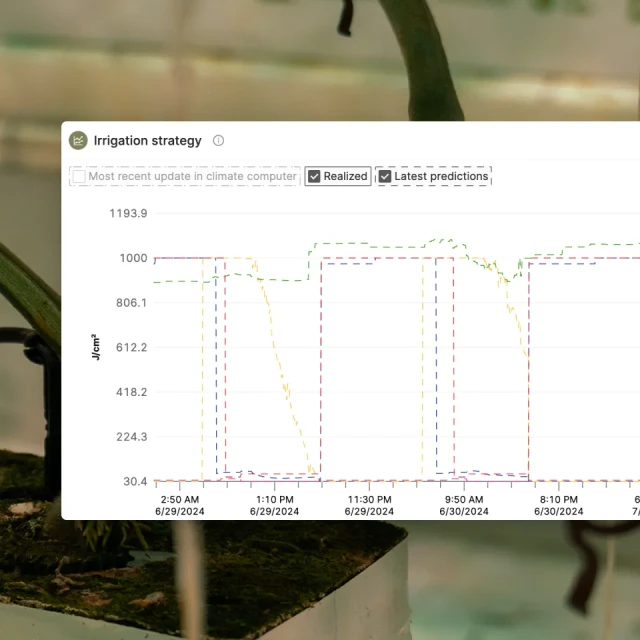
Task: Uncheck the Realized checkbox
Action: [314, 177]
